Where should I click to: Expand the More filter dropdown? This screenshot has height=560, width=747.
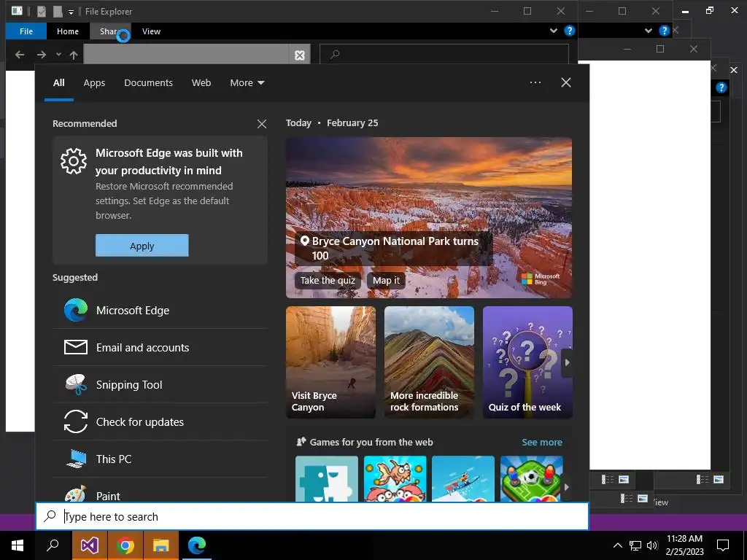(x=247, y=83)
